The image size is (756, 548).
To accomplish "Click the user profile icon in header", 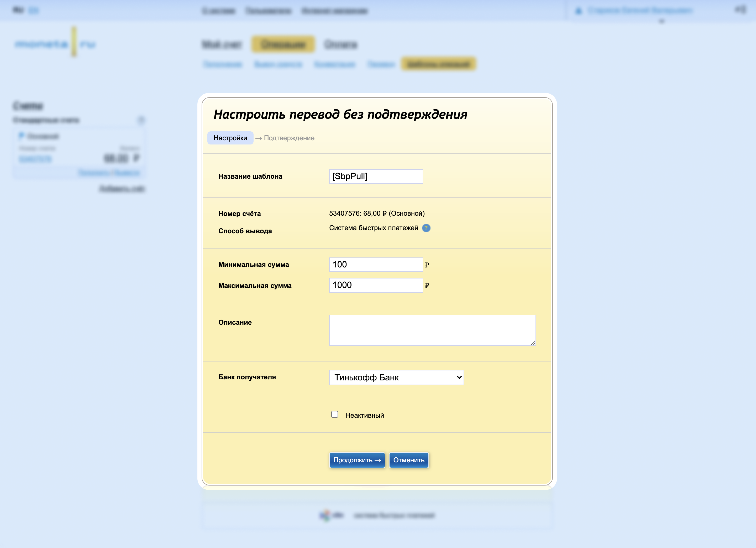I will pyautogui.click(x=579, y=11).
